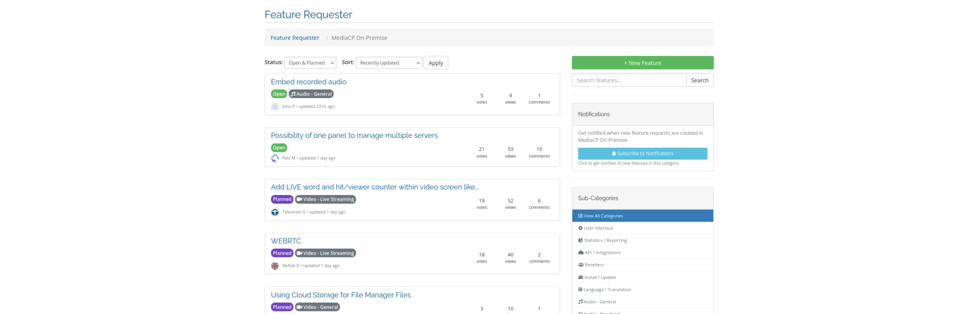Click Televinter S's avatar icon

point(275,212)
